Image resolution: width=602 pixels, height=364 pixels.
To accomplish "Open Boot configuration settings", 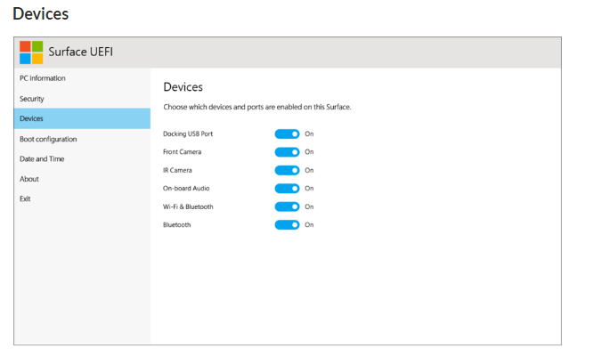I will [x=82, y=139].
